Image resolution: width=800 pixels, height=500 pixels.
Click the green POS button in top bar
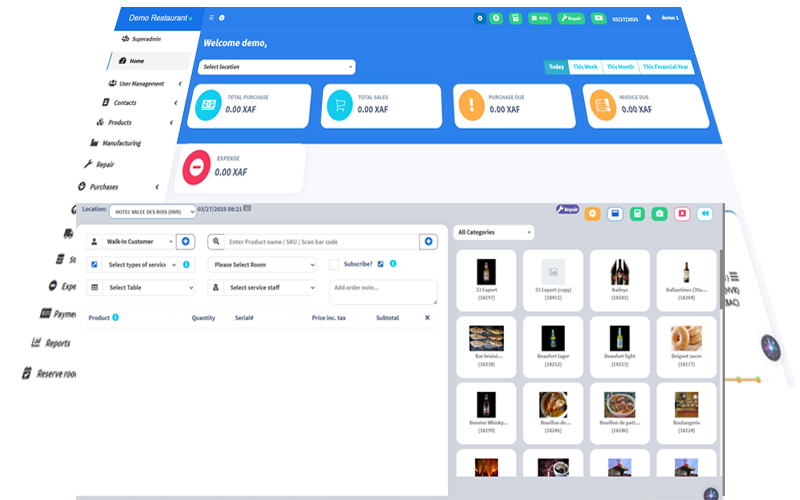541,18
